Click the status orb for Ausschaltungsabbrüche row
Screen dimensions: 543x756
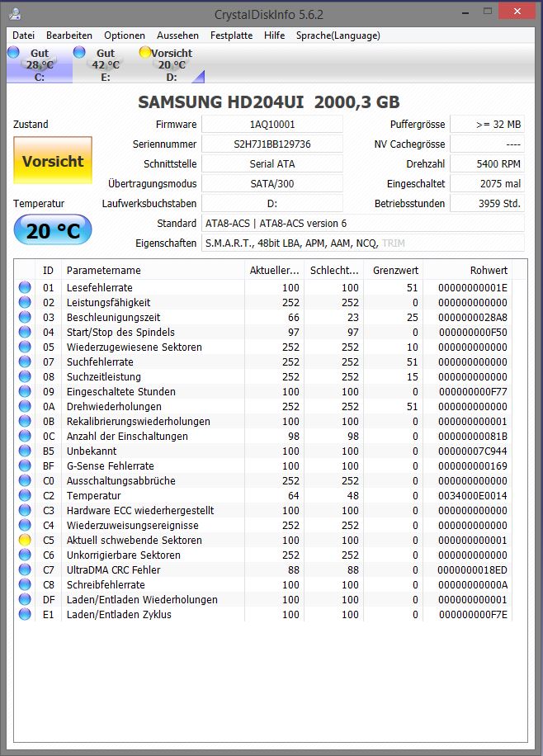coord(25,480)
